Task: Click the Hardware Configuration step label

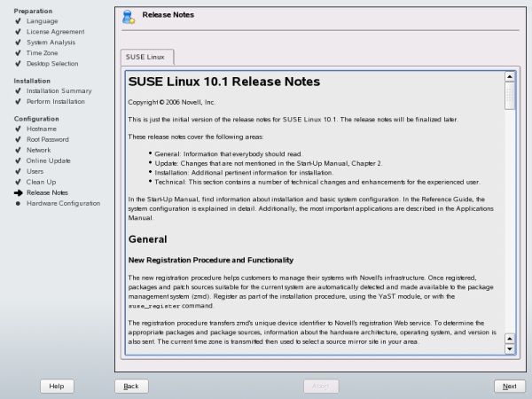Action: point(64,203)
